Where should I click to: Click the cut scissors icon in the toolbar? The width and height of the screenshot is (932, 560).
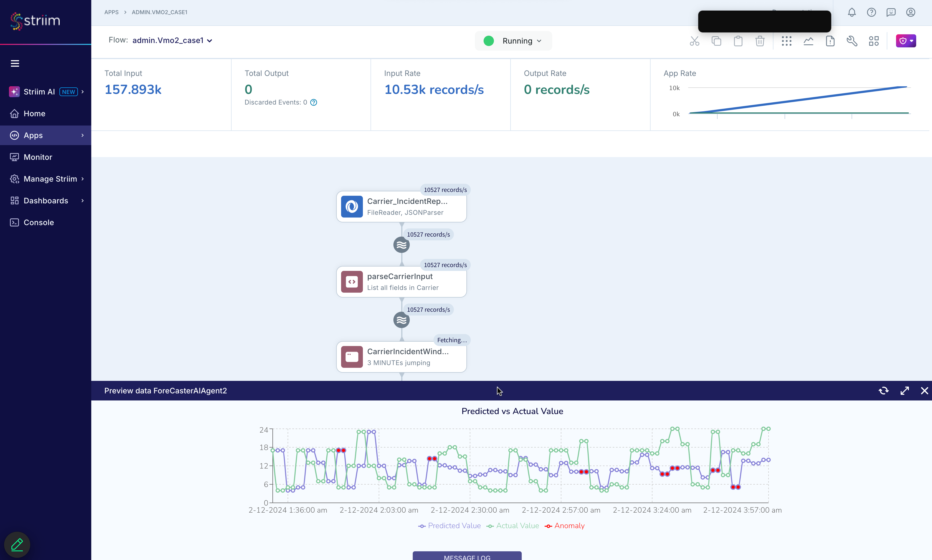click(x=694, y=41)
